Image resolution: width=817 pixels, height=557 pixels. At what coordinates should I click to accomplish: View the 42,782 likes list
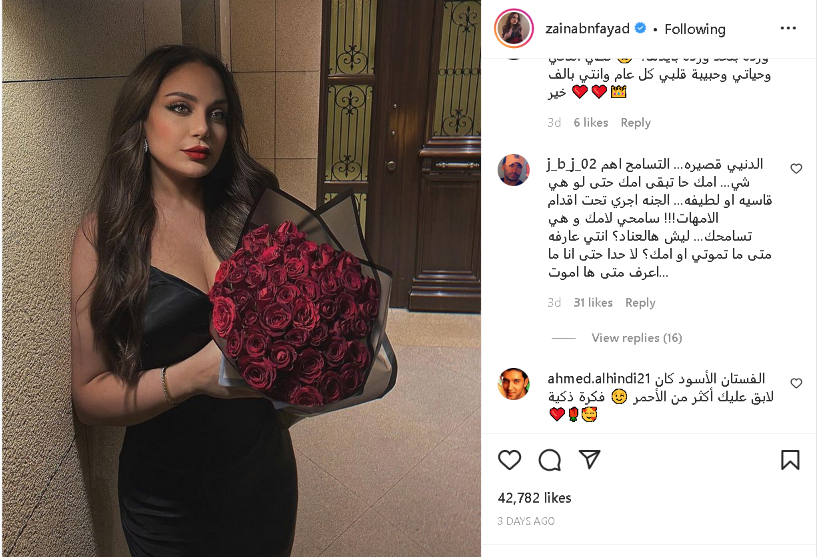[x=534, y=498]
